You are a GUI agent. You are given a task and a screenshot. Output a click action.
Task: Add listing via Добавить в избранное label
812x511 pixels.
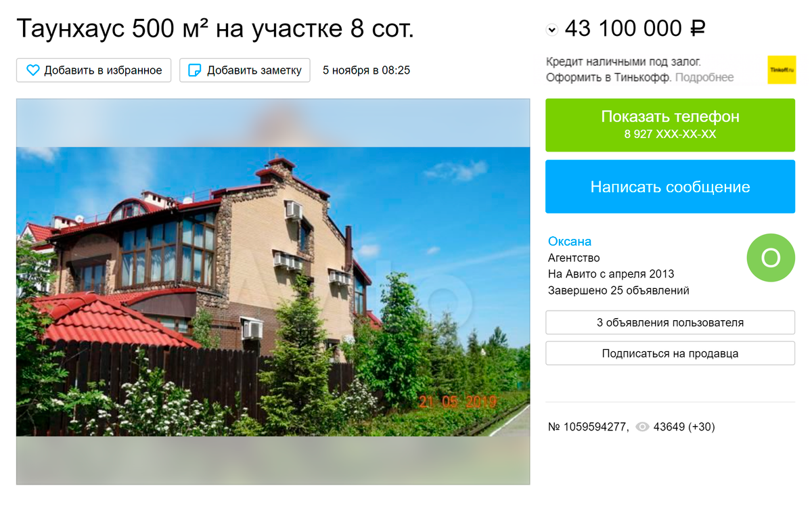(103, 70)
